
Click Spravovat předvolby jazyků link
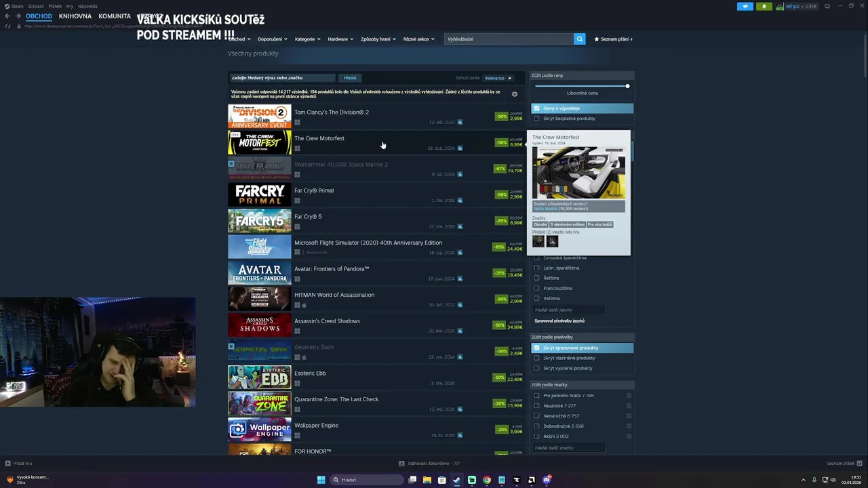(x=559, y=321)
